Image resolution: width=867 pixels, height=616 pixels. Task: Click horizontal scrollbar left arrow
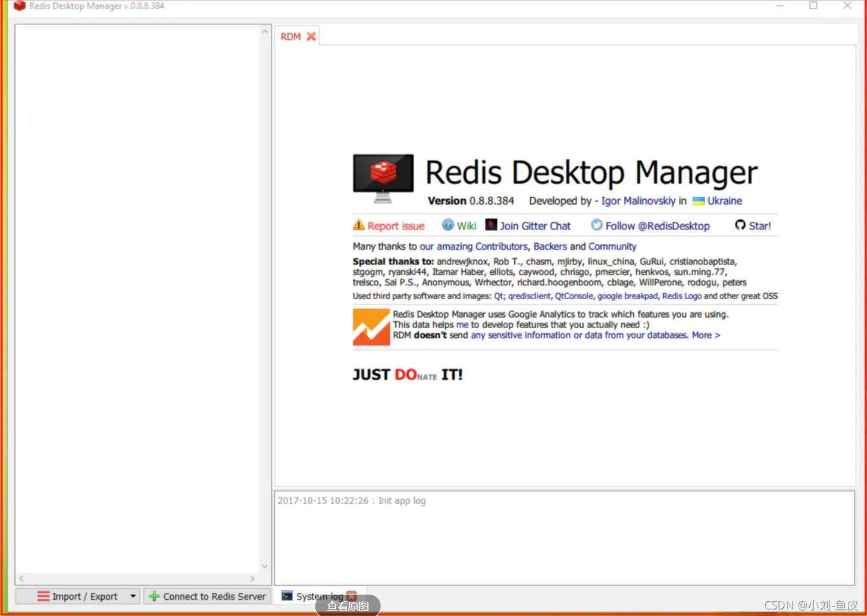click(x=21, y=579)
